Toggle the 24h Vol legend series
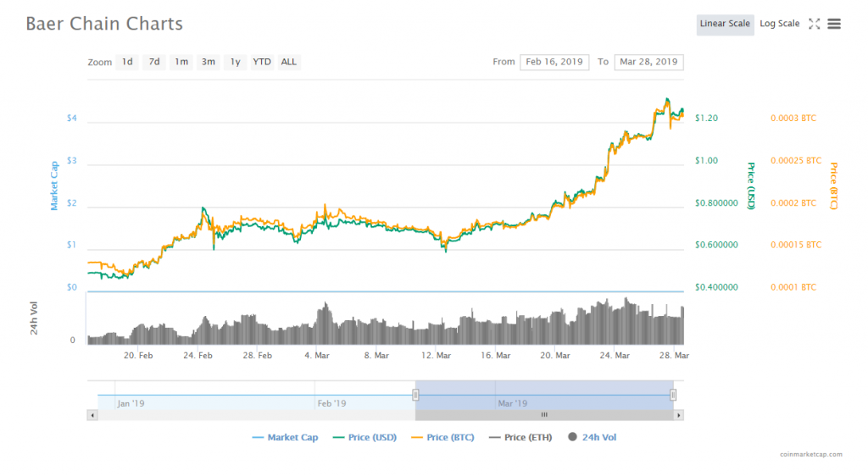Screen dimensions: 868x476 [x=592, y=437]
